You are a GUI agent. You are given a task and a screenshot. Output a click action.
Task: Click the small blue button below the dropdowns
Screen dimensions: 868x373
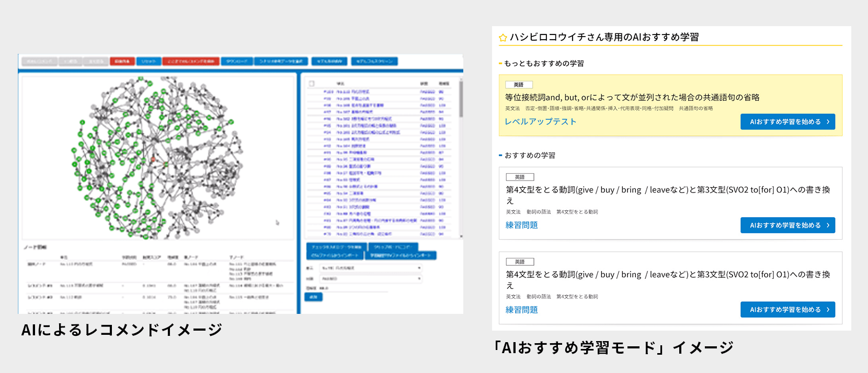pos(313,297)
